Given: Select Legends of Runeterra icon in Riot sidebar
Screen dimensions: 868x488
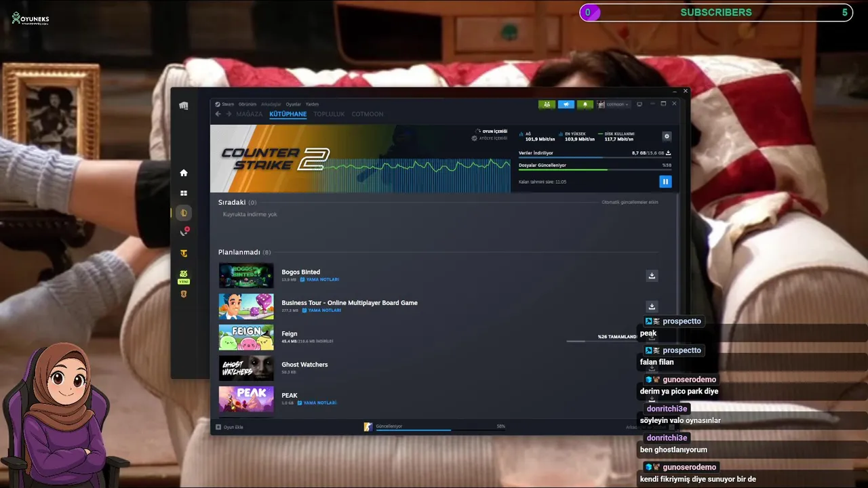Looking at the screenshot, I should (x=183, y=294).
